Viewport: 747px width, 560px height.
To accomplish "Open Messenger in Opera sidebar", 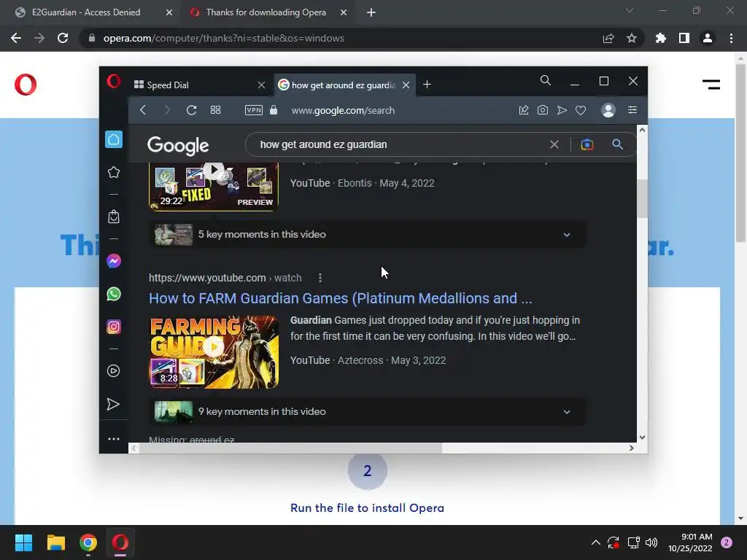I will [113, 261].
